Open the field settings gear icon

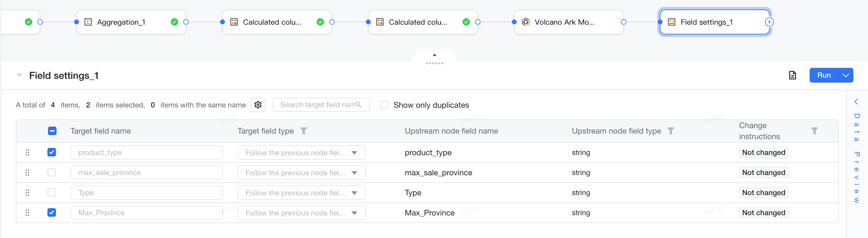(258, 105)
